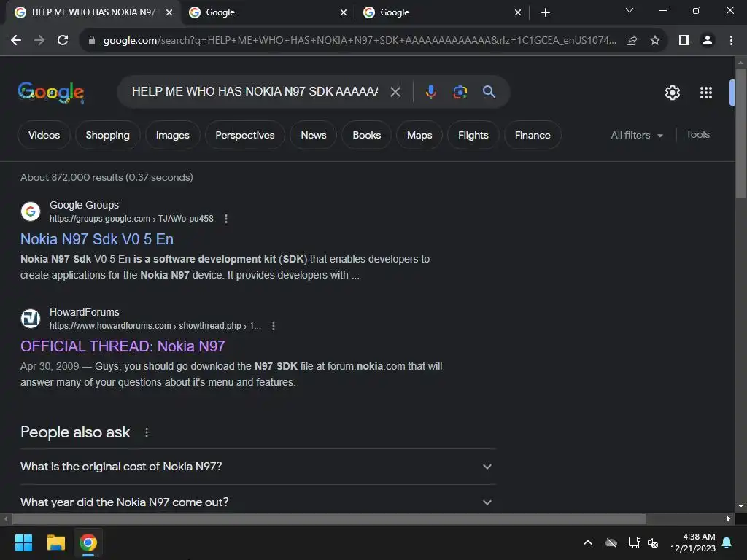Screen dimensions: 747x560
Task: Open the network display tray icon
Action: tap(634, 542)
